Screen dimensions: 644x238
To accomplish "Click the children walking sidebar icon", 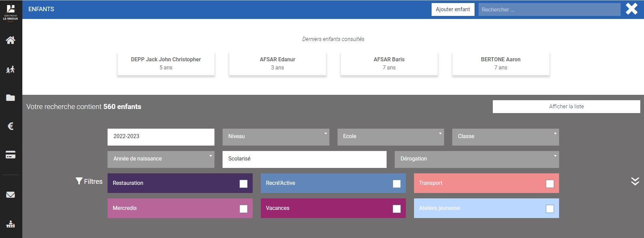I will [x=10, y=70].
